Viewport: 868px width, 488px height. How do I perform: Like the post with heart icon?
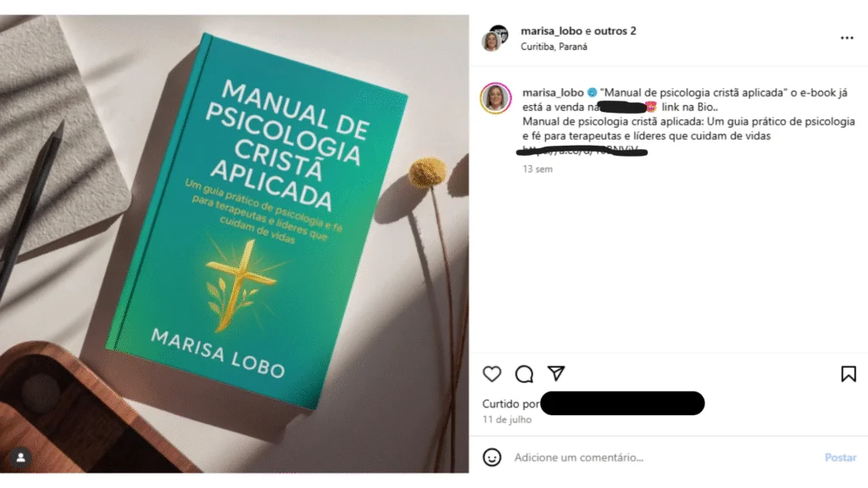(492, 374)
